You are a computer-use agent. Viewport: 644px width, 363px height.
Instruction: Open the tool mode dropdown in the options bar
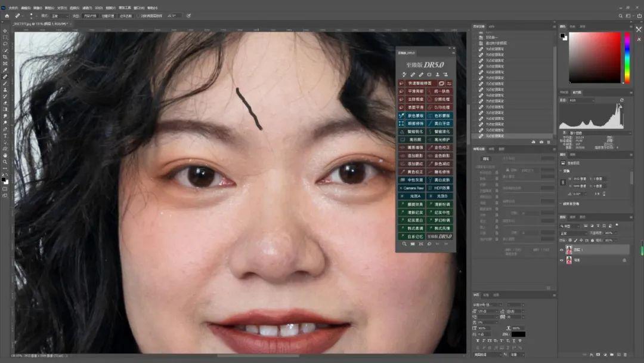pyautogui.click(x=56, y=16)
